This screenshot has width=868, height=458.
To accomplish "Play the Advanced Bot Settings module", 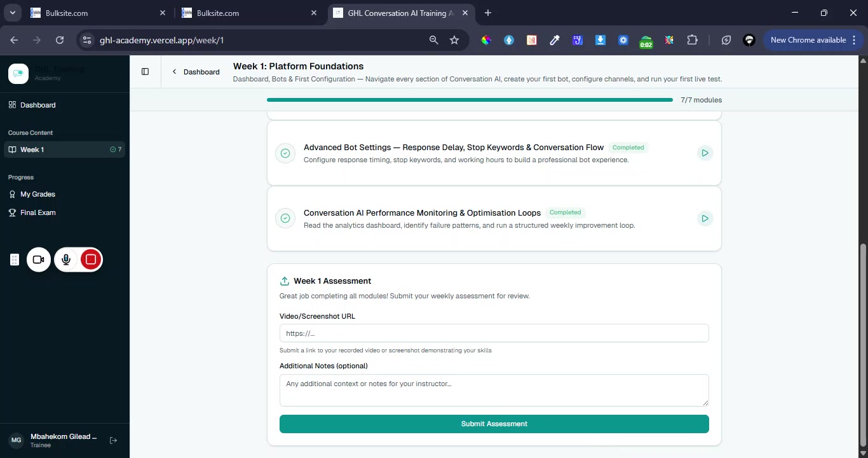I will [x=705, y=153].
